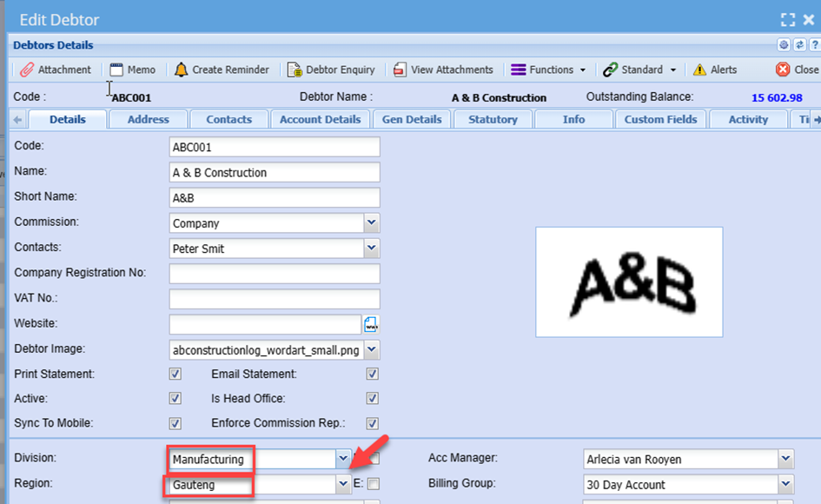The image size is (821, 504).
Task: Tick the E: checkbox beside Region
Action: (x=374, y=483)
